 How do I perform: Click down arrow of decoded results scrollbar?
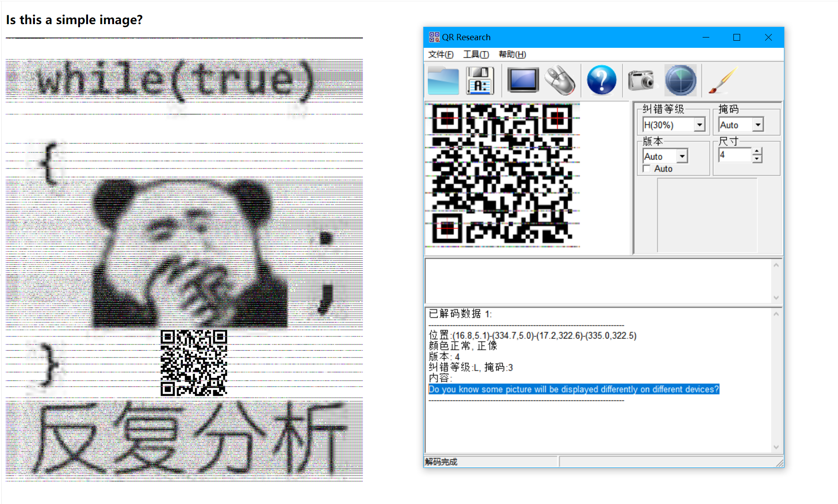click(776, 447)
